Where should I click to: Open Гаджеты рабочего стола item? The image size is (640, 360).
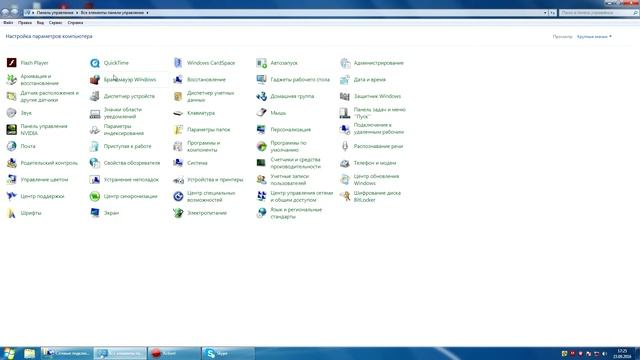click(x=293, y=80)
